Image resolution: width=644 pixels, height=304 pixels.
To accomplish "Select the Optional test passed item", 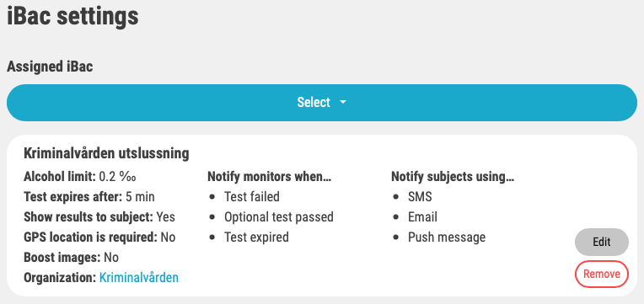I will coord(278,217).
